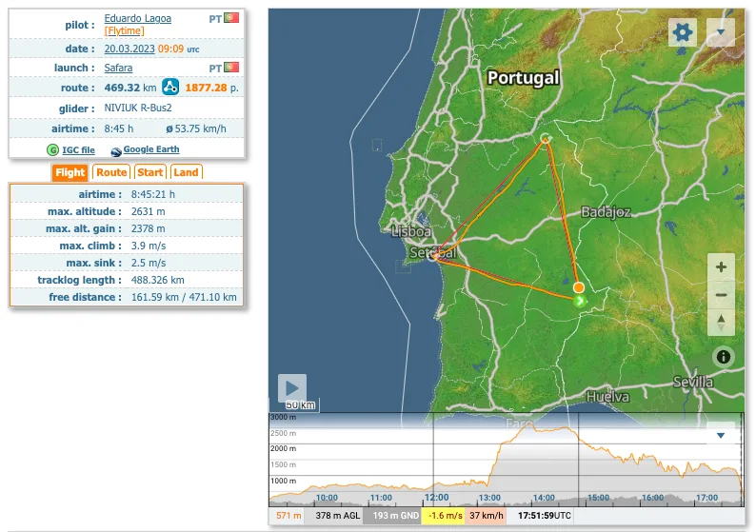This screenshot has height=532, width=756.
Task: Click the northern turnpoint marker on track
Action: click(546, 139)
